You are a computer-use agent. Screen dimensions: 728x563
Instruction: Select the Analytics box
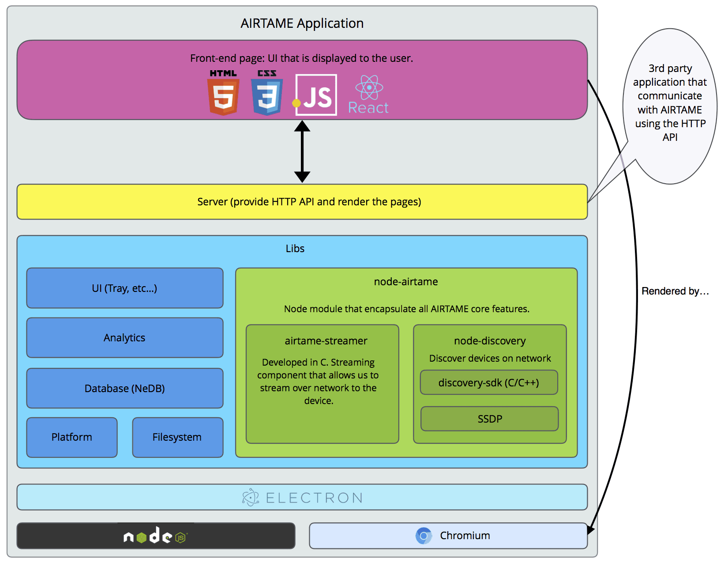pos(125,338)
